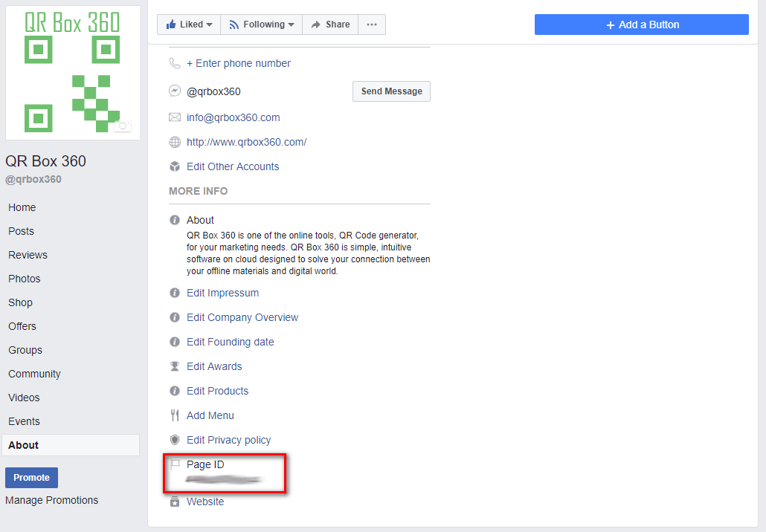Open Reviews in the sidebar
The image size is (766, 532).
tap(28, 255)
